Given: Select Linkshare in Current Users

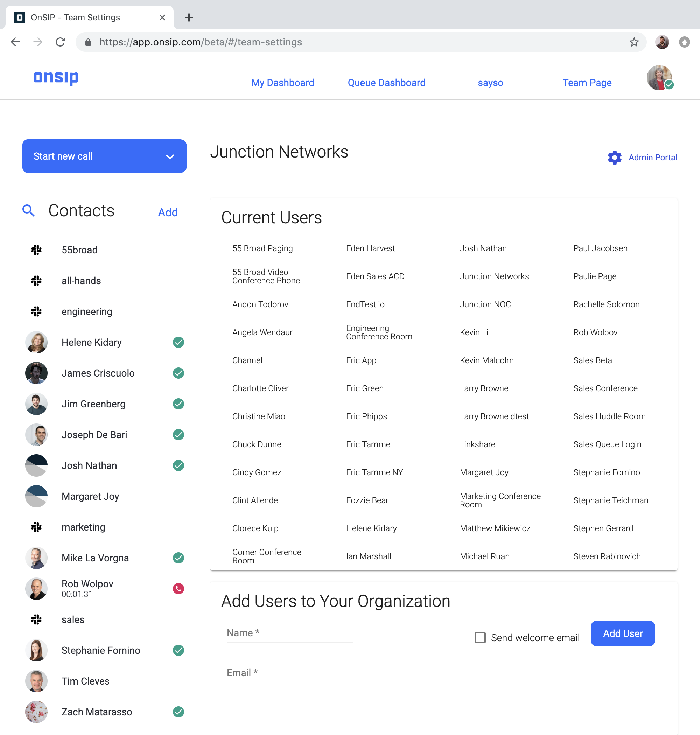Looking at the screenshot, I should pyautogui.click(x=477, y=444).
